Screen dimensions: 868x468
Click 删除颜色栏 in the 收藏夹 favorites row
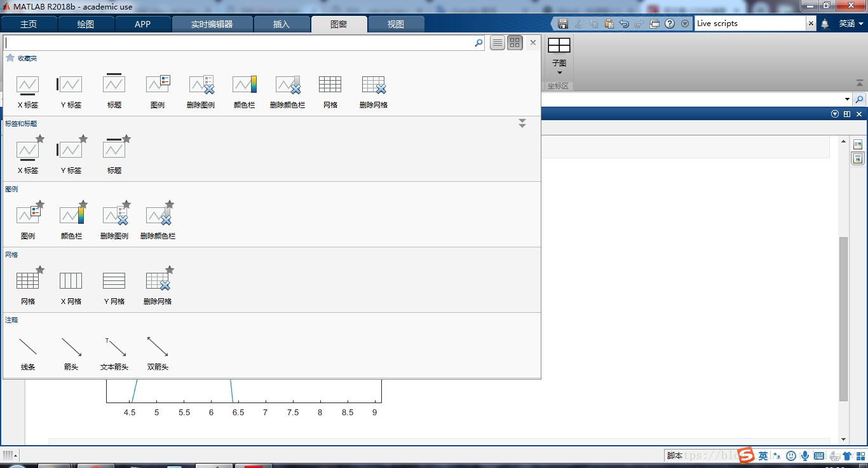tap(287, 92)
